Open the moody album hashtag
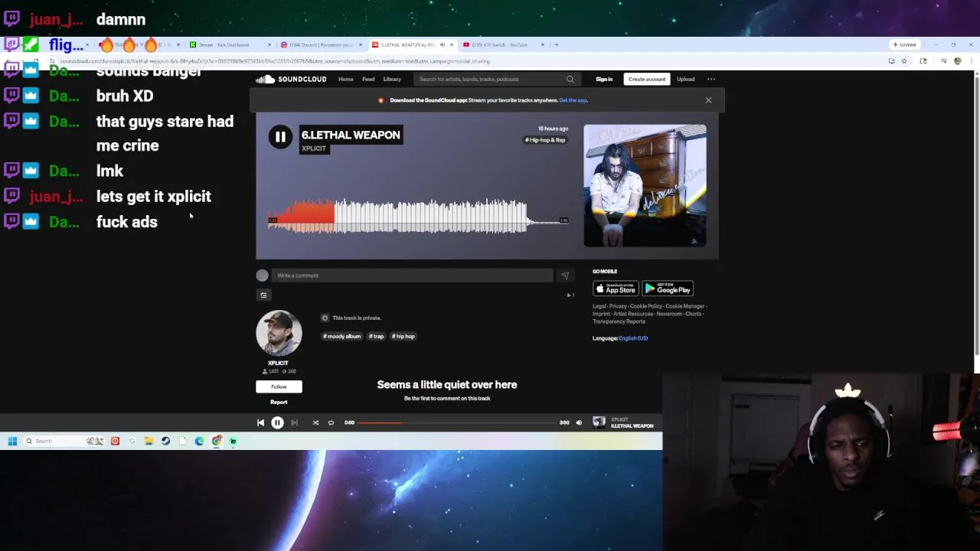This screenshot has height=551, width=980. pyautogui.click(x=341, y=336)
